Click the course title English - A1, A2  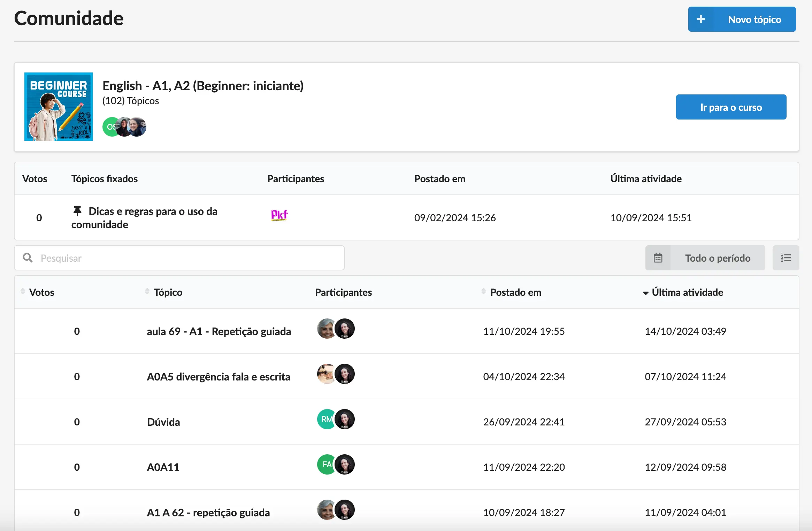point(203,86)
